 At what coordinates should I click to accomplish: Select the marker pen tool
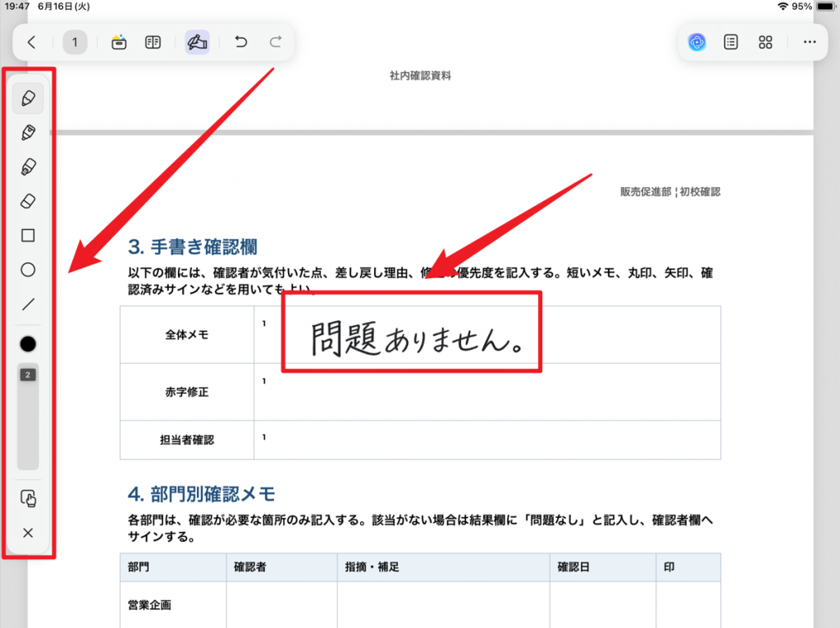tap(29, 132)
